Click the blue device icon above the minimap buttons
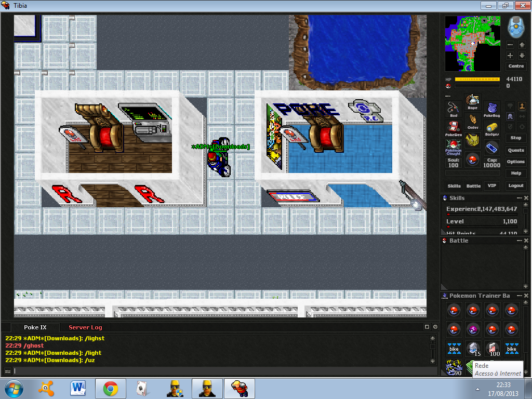532x399 pixels. (x=516, y=27)
